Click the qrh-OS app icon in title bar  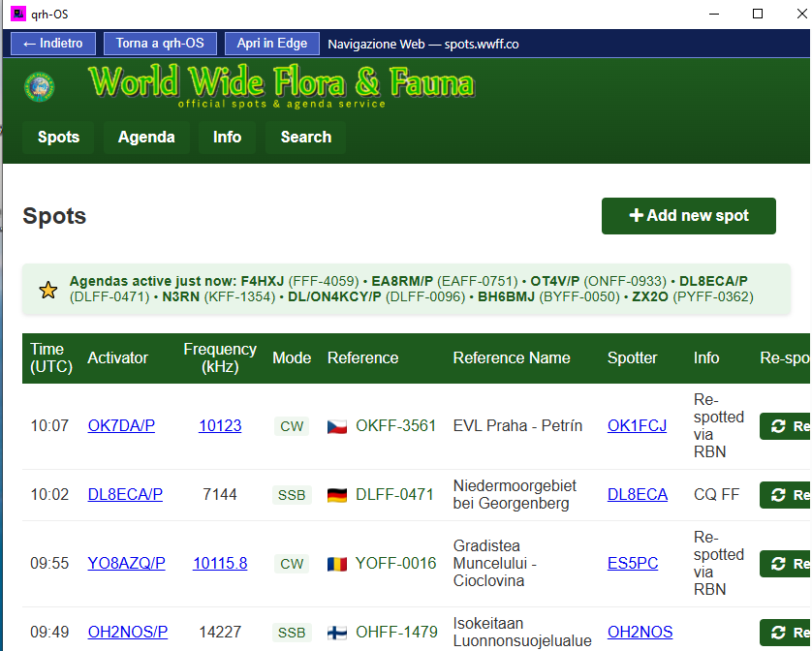[18, 14]
